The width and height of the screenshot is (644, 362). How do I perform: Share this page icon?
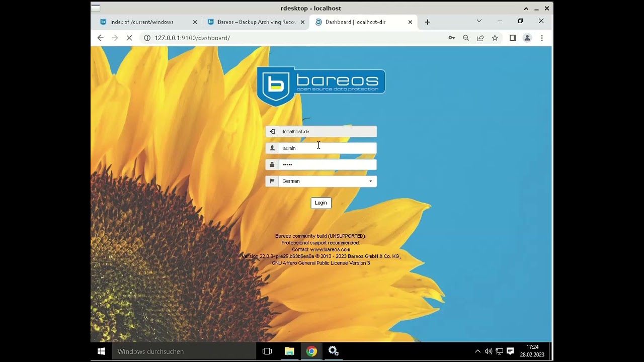(x=480, y=38)
